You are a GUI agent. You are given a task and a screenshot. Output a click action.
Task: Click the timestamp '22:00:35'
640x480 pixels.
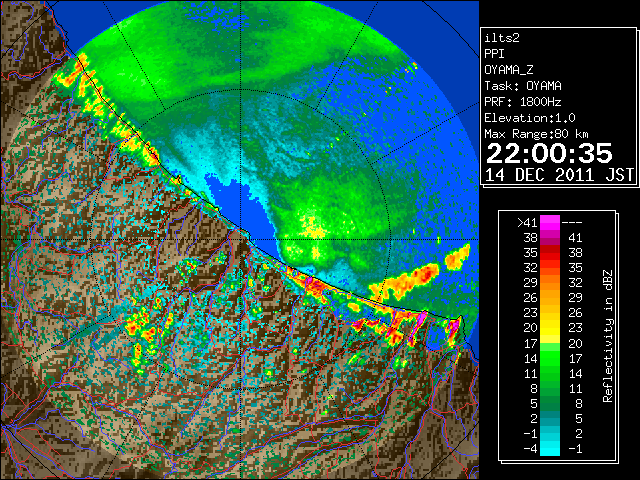point(549,154)
